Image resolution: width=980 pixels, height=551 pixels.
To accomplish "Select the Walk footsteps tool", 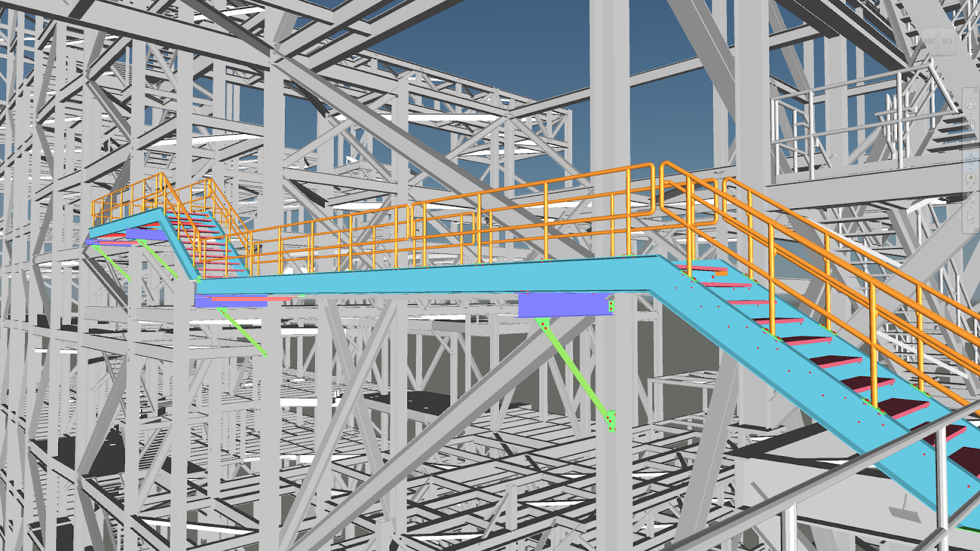I will pos(972,199).
